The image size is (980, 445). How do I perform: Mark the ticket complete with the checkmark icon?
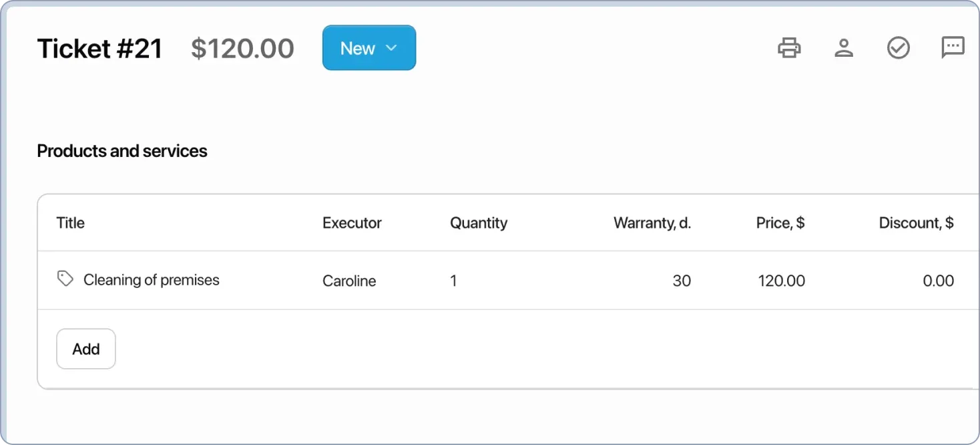pos(898,47)
